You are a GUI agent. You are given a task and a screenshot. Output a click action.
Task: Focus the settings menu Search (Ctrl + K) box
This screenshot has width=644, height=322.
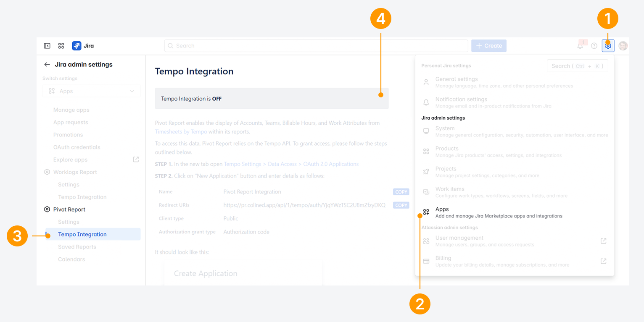[578, 66]
